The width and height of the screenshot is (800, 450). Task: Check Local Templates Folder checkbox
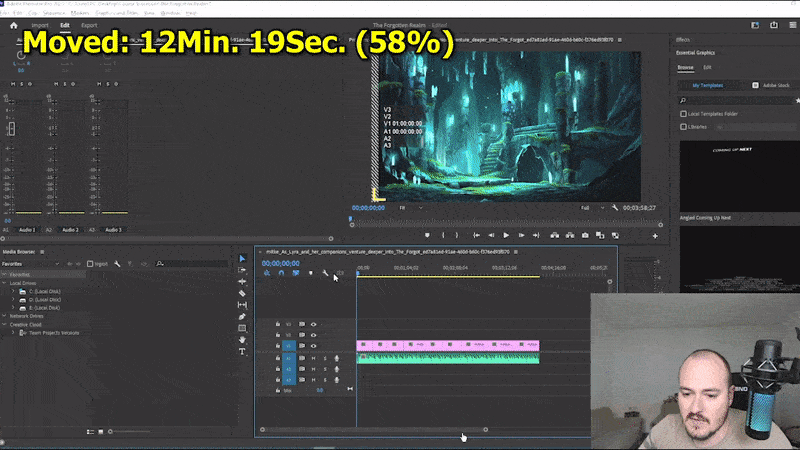click(x=683, y=114)
